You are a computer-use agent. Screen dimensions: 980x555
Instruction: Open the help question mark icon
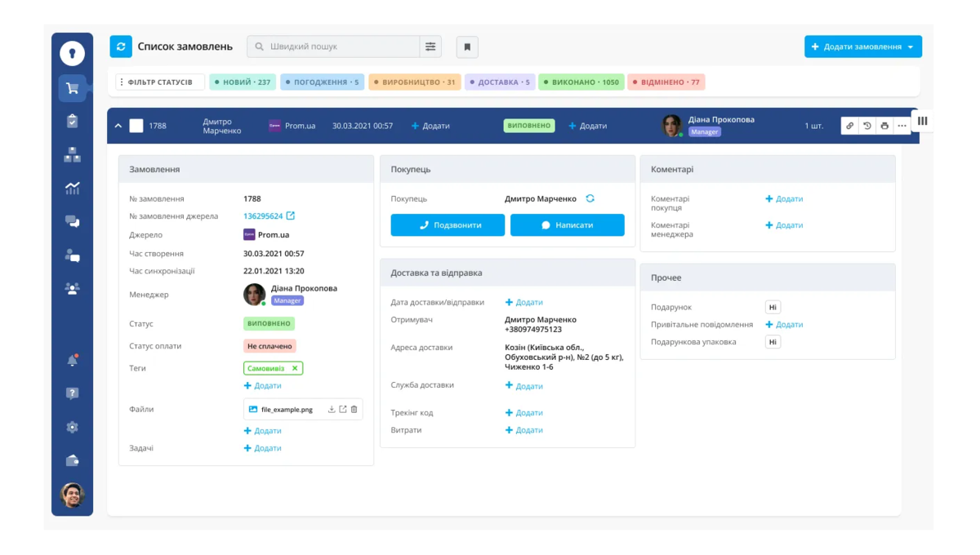coord(73,393)
